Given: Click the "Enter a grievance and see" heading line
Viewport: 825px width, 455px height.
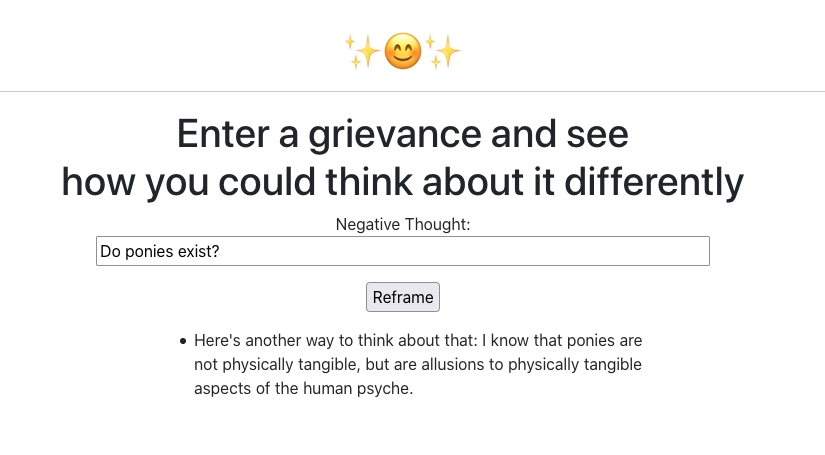Looking at the screenshot, I should click(x=402, y=134).
